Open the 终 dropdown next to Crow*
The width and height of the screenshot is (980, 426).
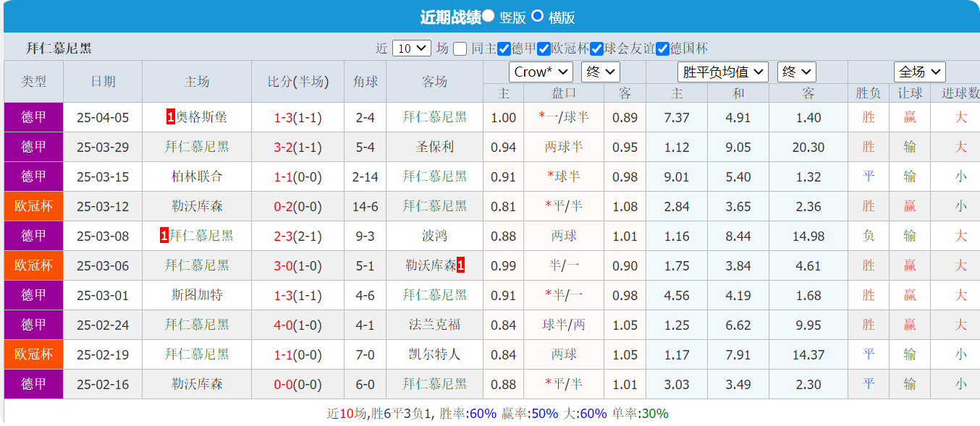click(600, 72)
